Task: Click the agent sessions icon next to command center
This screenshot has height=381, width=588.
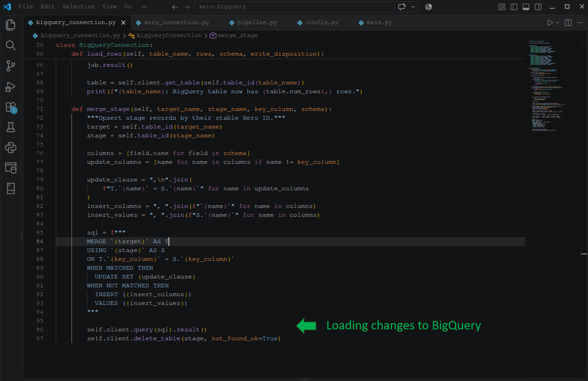Action: pos(429,7)
